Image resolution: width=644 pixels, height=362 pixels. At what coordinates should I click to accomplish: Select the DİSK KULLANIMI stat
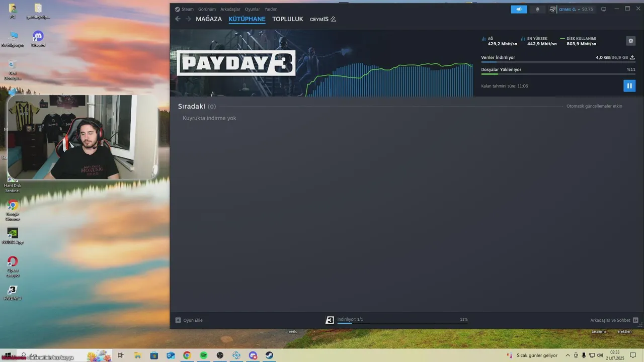578,41
